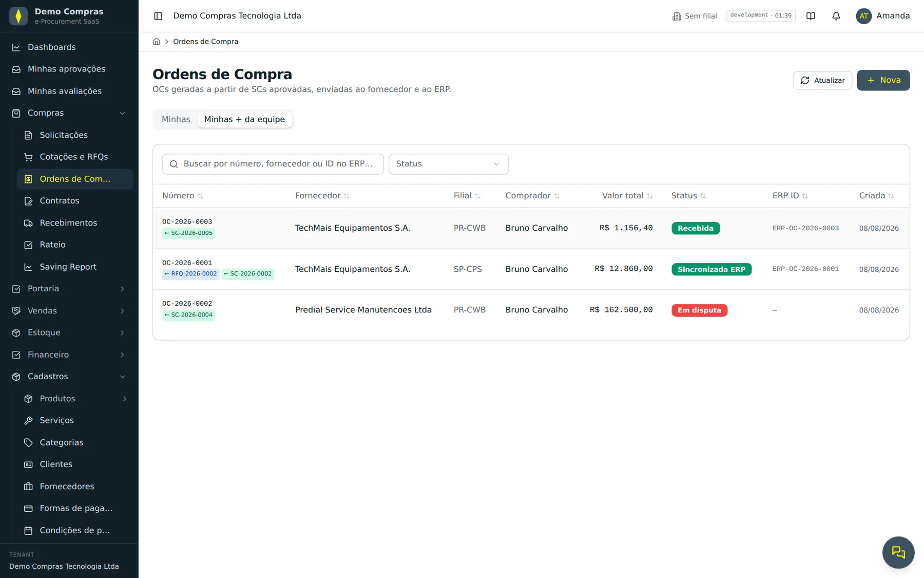
Task: Expand the Vendas menu section
Action: pyautogui.click(x=69, y=311)
